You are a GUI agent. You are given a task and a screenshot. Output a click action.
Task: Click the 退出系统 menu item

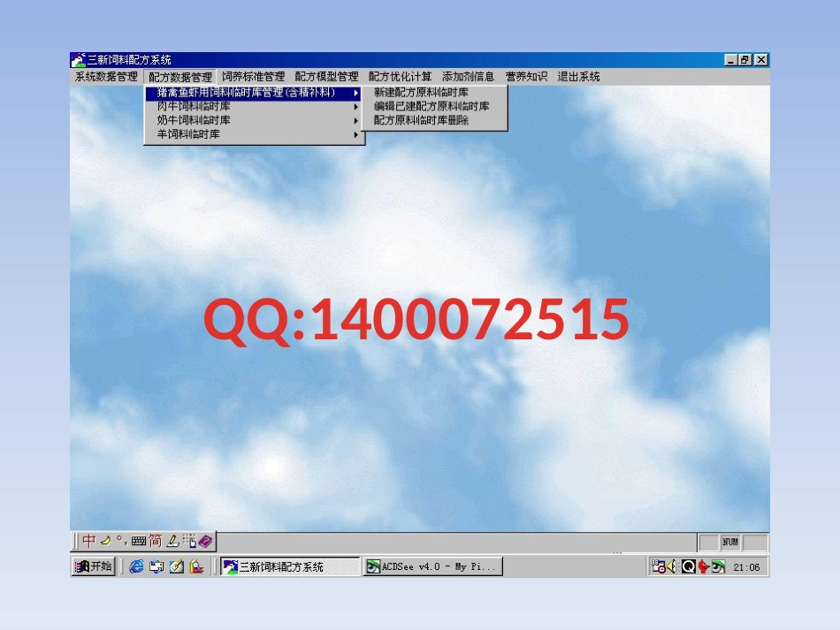tap(578, 77)
